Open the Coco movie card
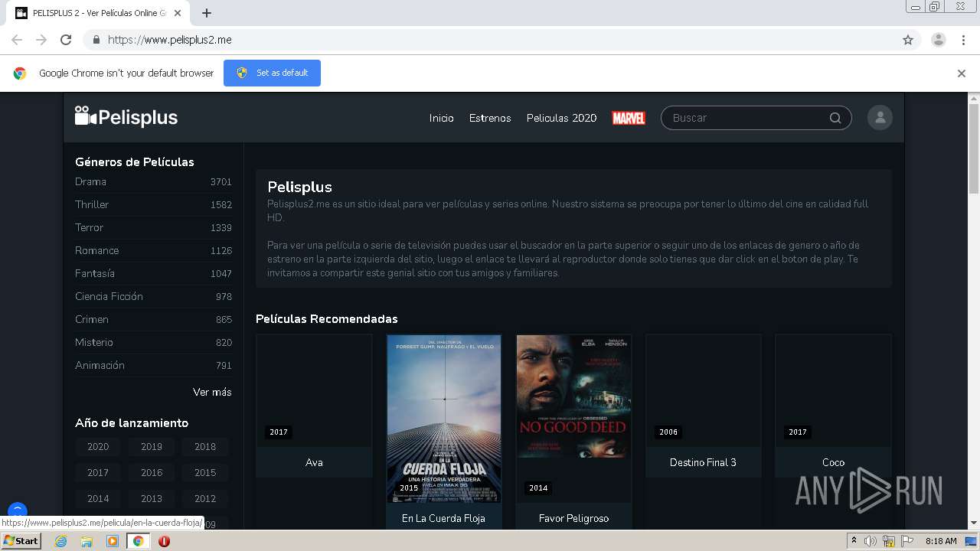Viewport: 980px width, 551px height. coord(833,406)
